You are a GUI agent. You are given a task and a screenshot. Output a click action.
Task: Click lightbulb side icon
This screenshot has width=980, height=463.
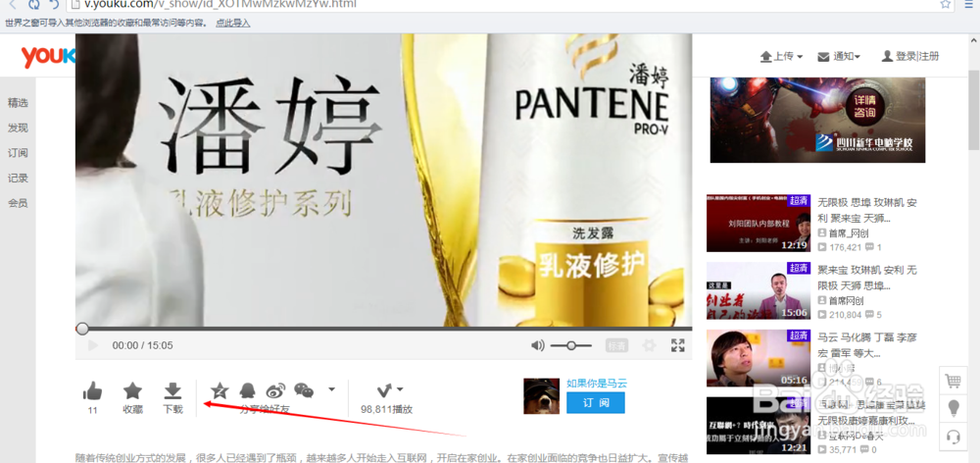954,409
